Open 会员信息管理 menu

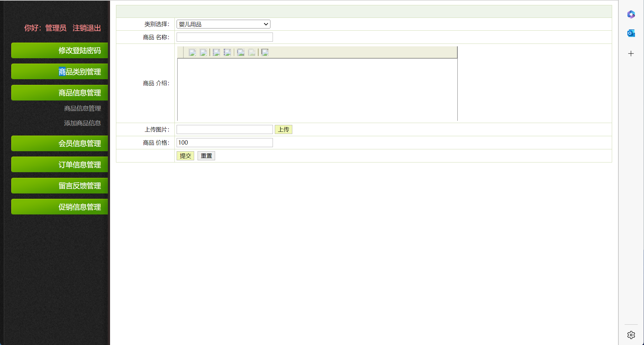[60, 143]
